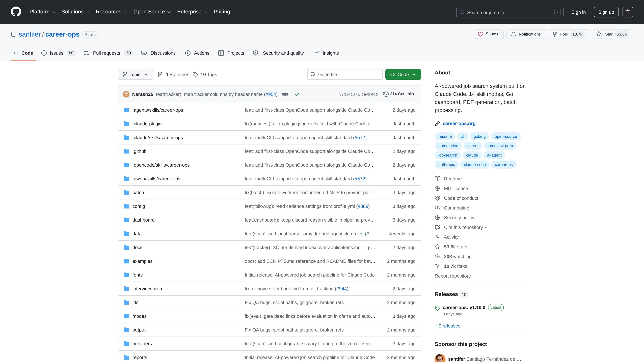Select the golang topic tag

(x=479, y=136)
